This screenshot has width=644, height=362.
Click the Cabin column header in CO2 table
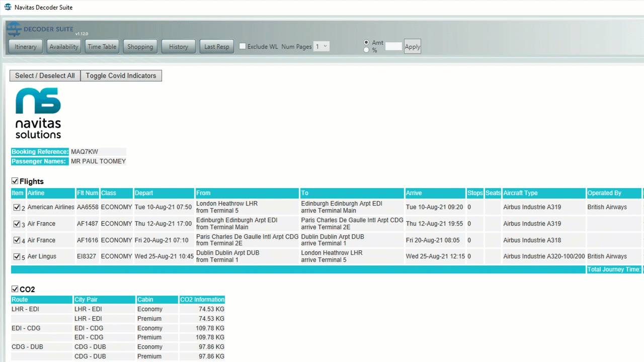(157, 300)
